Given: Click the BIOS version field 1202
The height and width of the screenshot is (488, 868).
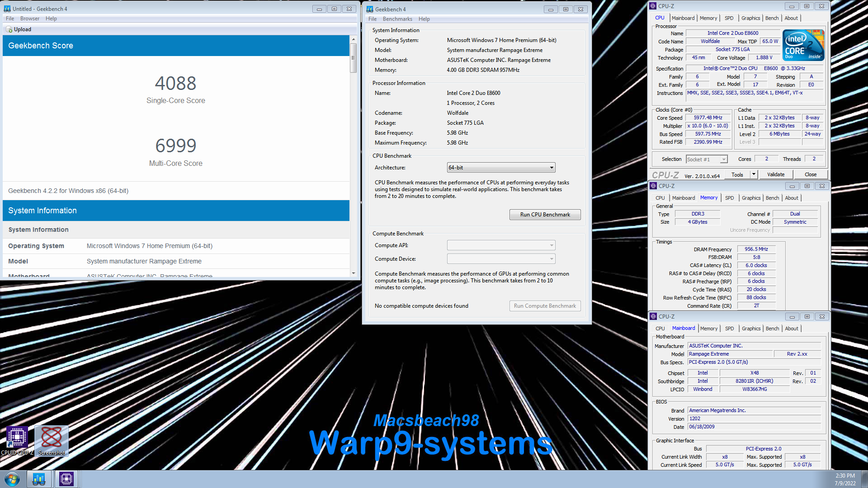Looking at the screenshot, I should 754,418.
